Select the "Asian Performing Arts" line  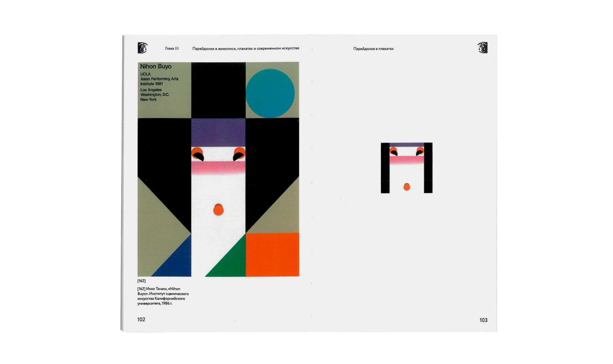[159, 79]
